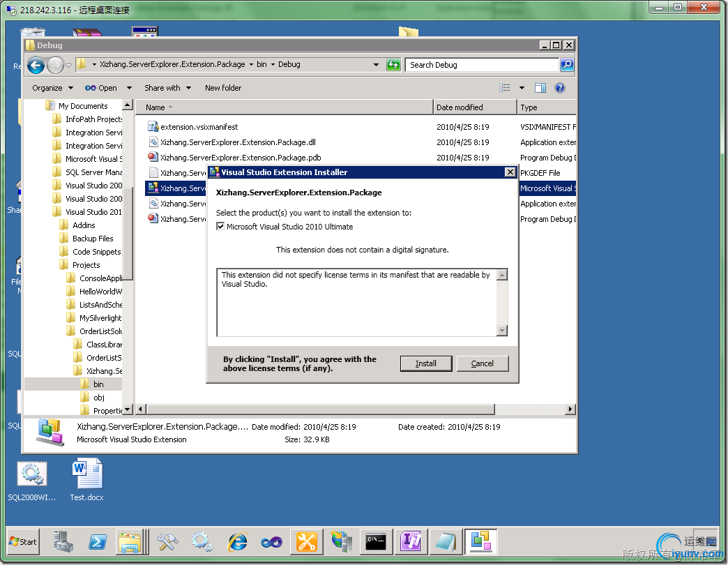Screen dimensions: 728x565
Task: Click folder tree scrollbar up arrow
Action: [x=127, y=105]
